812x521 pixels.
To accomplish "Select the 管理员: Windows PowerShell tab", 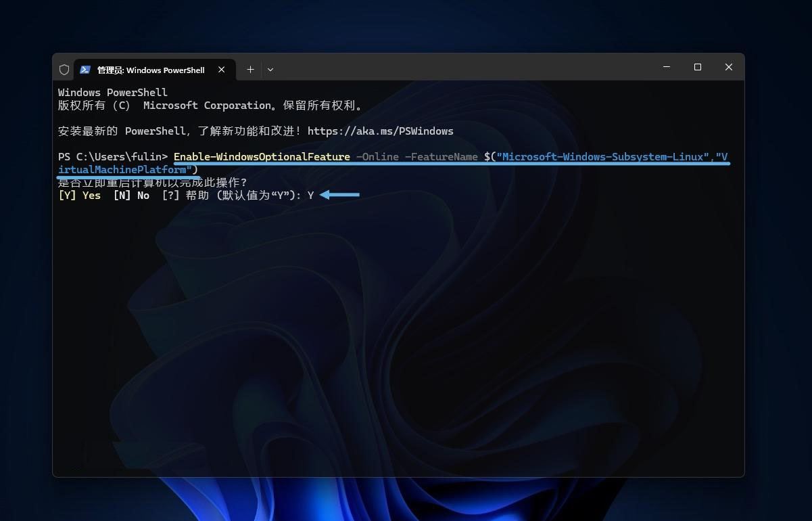I will coord(150,70).
